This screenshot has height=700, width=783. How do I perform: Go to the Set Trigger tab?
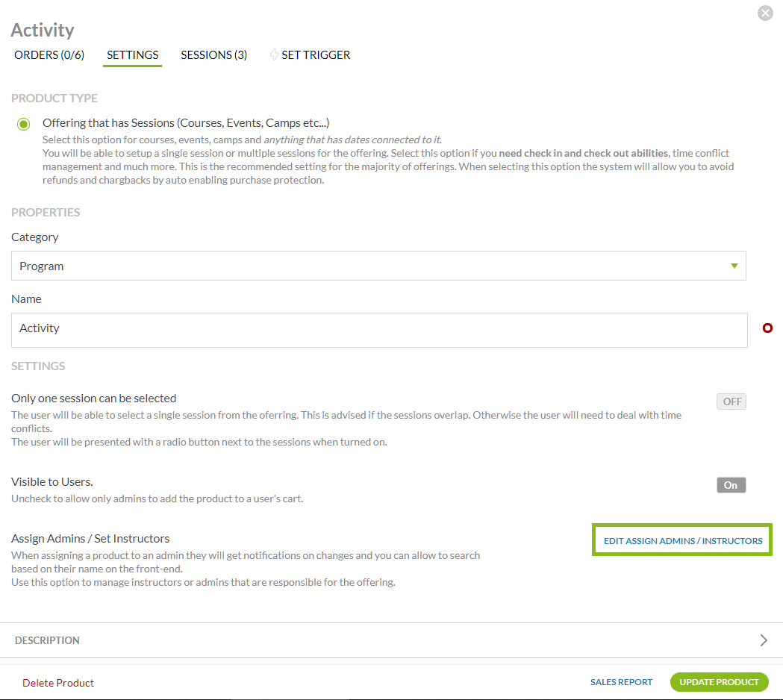coord(316,54)
